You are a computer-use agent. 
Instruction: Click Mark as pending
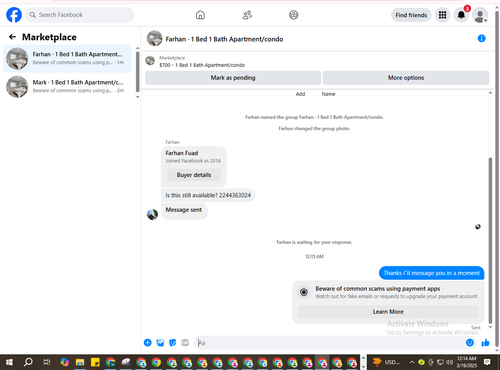(x=233, y=78)
